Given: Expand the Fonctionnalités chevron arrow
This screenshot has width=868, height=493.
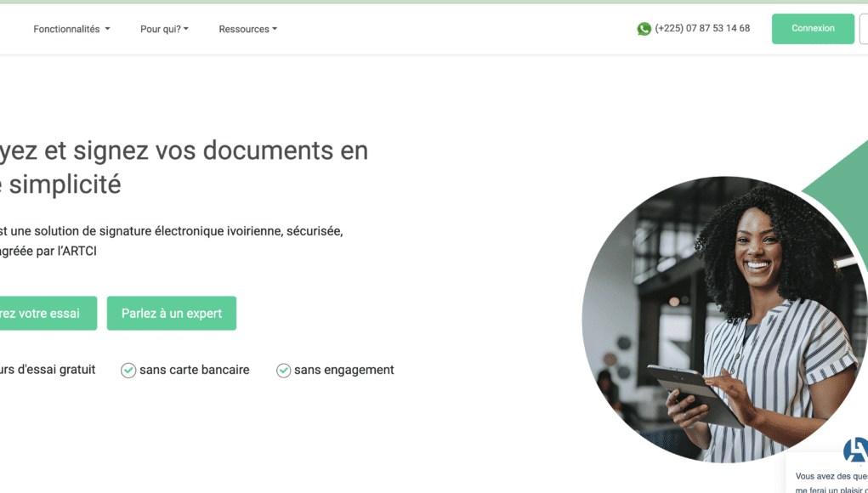Looking at the screenshot, I should 107,28.
